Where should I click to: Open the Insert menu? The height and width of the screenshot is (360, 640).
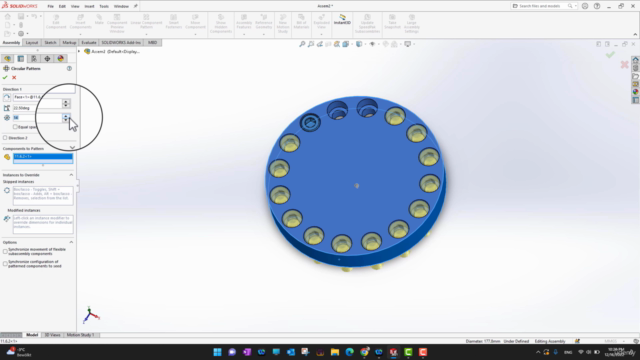point(89,6)
